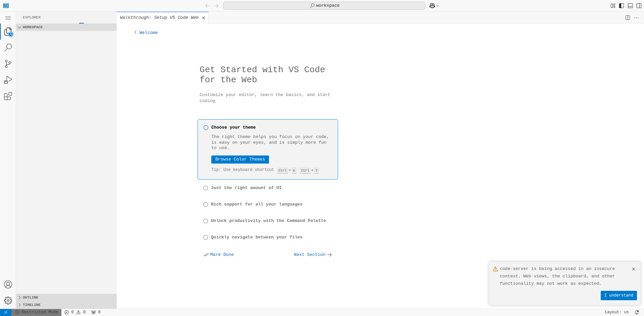644x316 pixels.
Task: Open the Accounts icon in activity bar
Action: click(8, 284)
